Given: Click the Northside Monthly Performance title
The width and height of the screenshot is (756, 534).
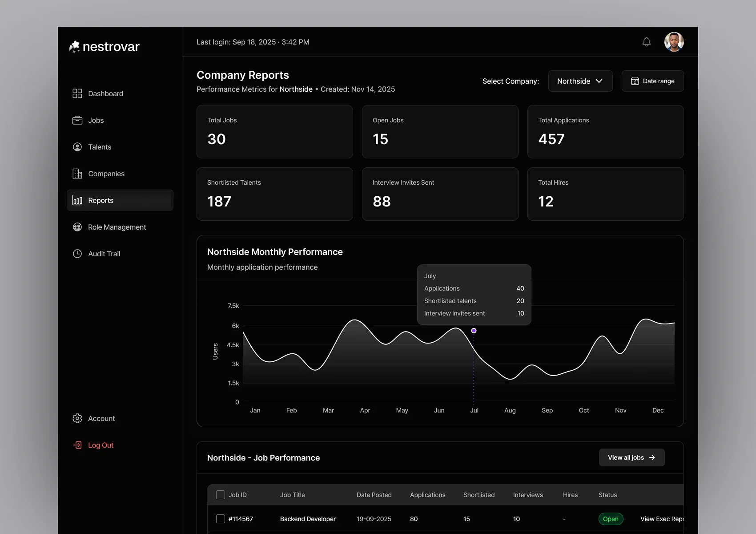Looking at the screenshot, I should [275, 252].
